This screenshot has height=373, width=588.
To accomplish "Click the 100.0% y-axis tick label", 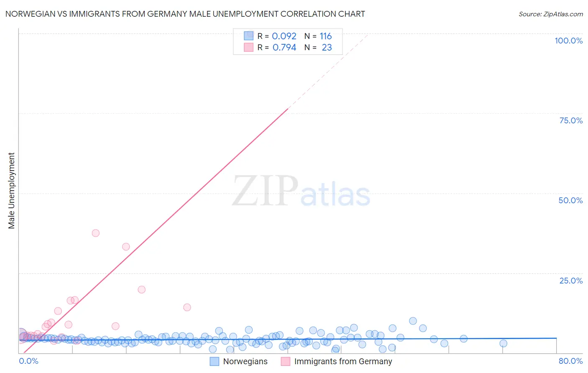I will point(568,41).
